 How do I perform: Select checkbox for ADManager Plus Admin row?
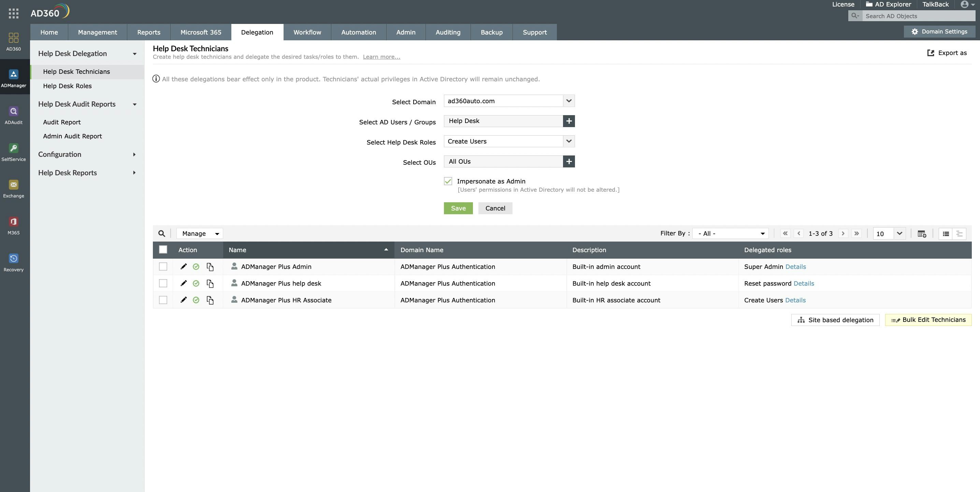click(x=163, y=267)
